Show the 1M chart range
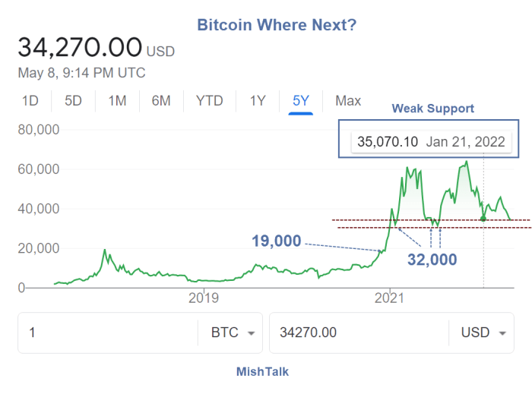The image size is (532, 394). click(117, 101)
